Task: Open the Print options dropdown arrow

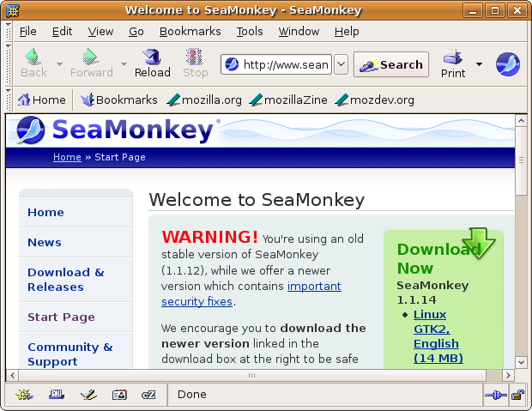Action: coord(479,64)
